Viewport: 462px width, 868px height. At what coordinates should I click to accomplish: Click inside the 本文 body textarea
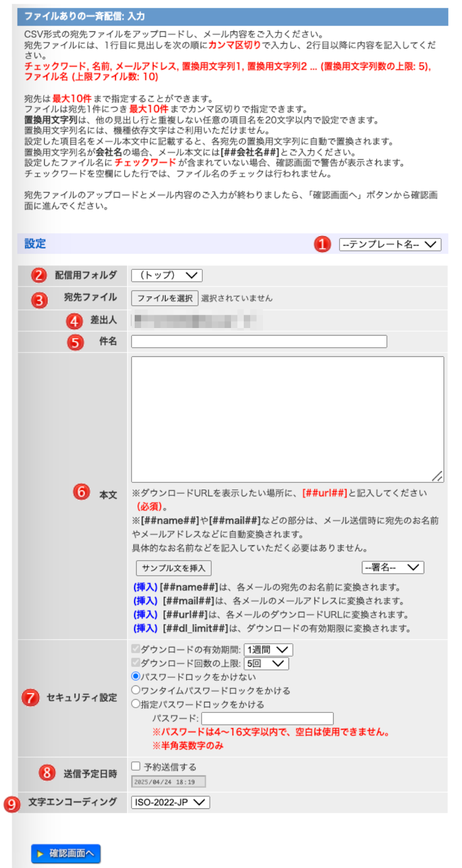point(287,420)
